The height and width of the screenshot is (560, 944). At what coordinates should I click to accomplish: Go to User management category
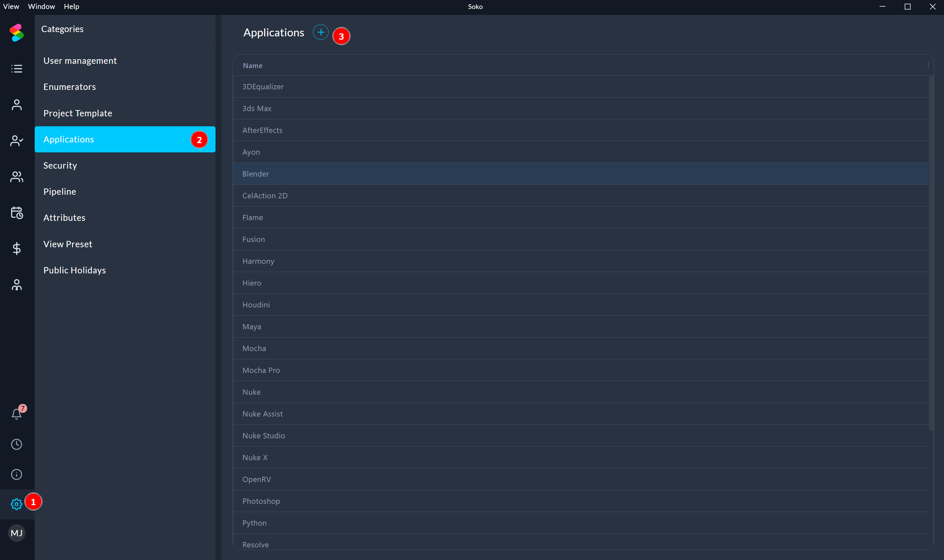[x=80, y=61]
